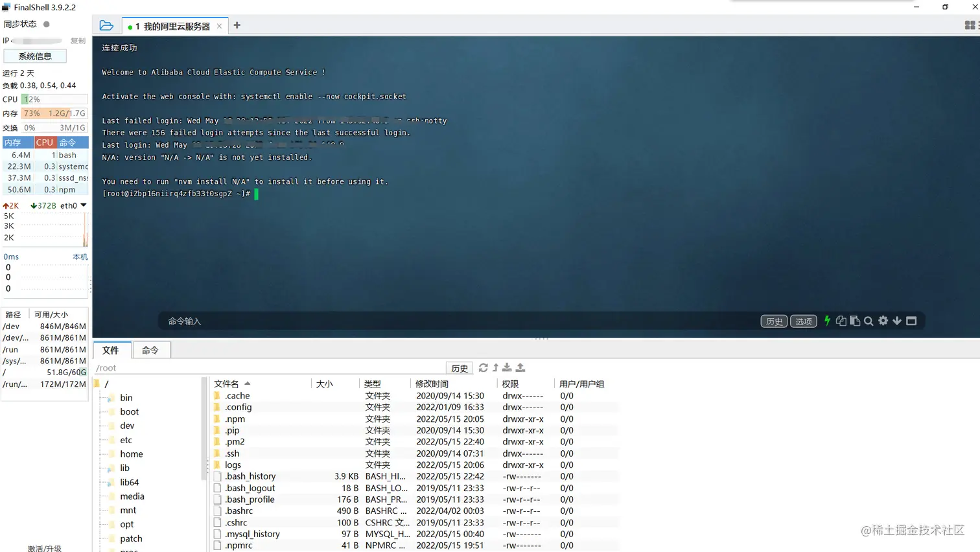Select the boot folder in tree
This screenshot has width=980, height=552.
pos(129,412)
